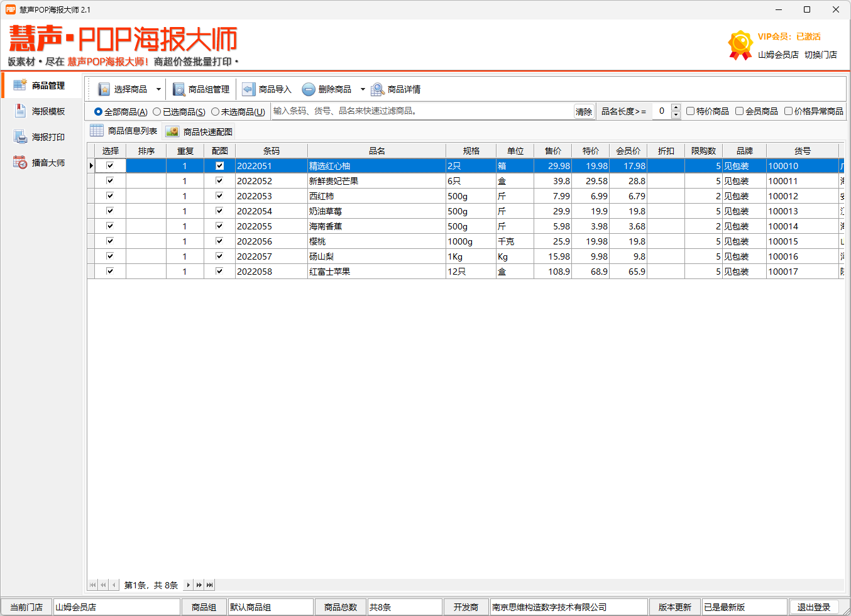Open the 选择商品 dropdown arrow
851x616 pixels.
tap(159, 89)
